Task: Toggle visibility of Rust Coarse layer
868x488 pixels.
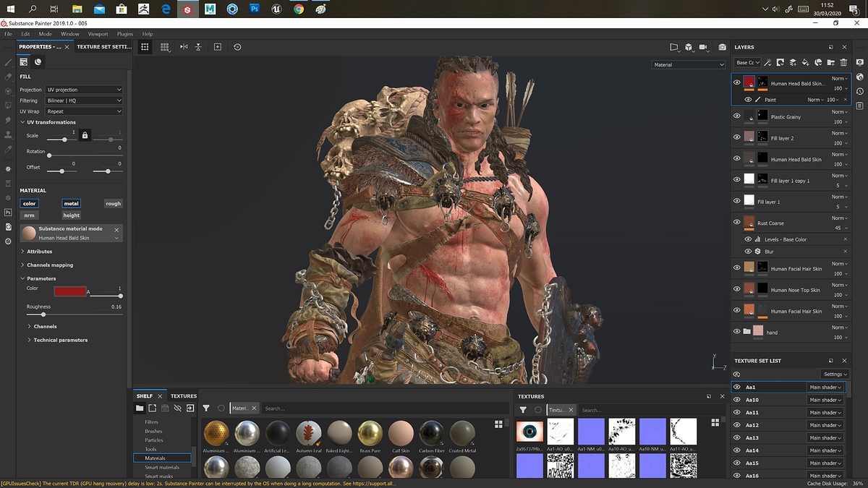Action: [x=737, y=223]
